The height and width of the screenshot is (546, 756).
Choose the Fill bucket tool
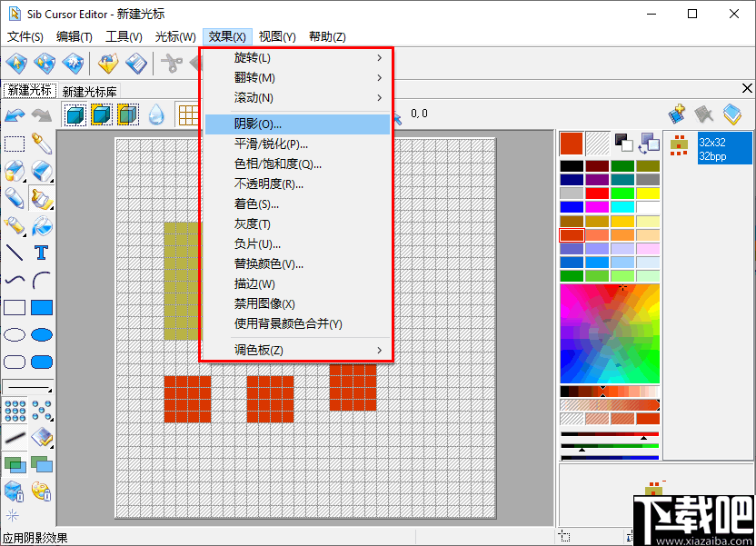tap(40, 226)
